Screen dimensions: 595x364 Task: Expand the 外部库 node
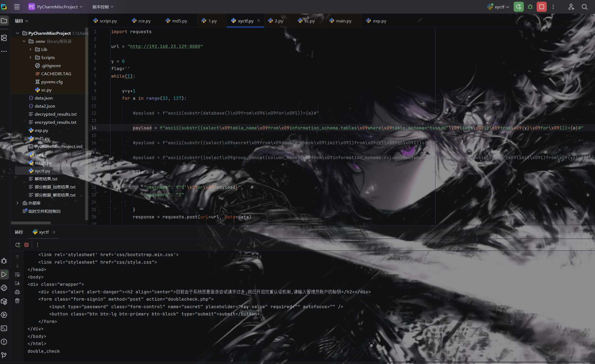click(x=18, y=203)
